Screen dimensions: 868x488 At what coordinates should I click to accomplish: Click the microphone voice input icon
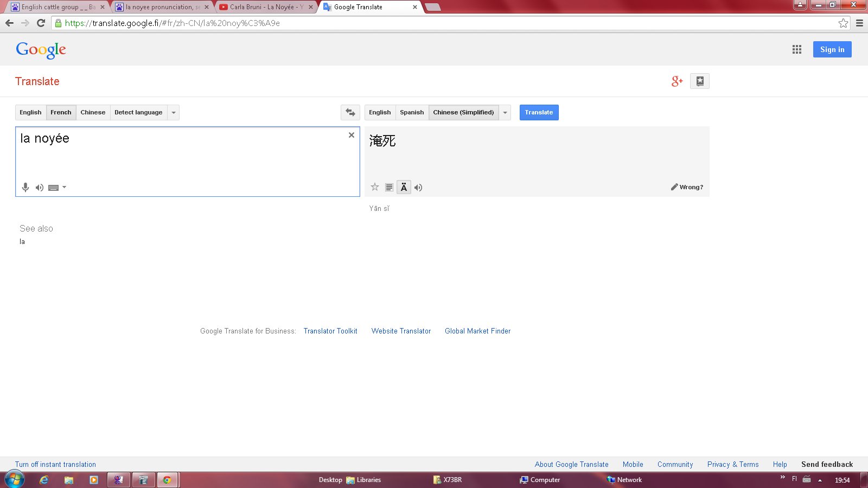[25, 187]
